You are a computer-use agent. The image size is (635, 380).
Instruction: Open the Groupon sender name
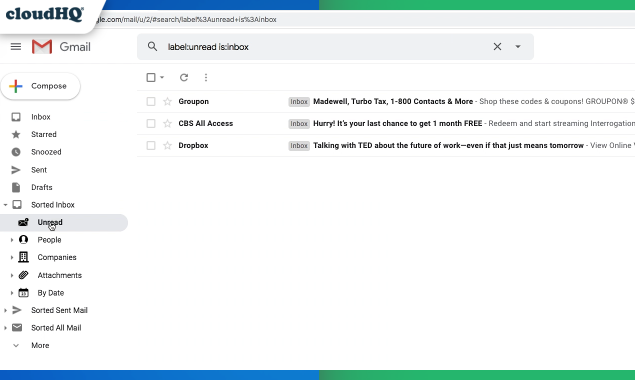tap(194, 101)
